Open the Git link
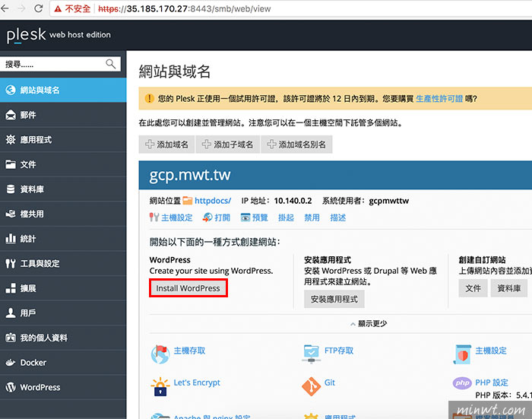Viewport: 532px width, 419px height. point(329,382)
